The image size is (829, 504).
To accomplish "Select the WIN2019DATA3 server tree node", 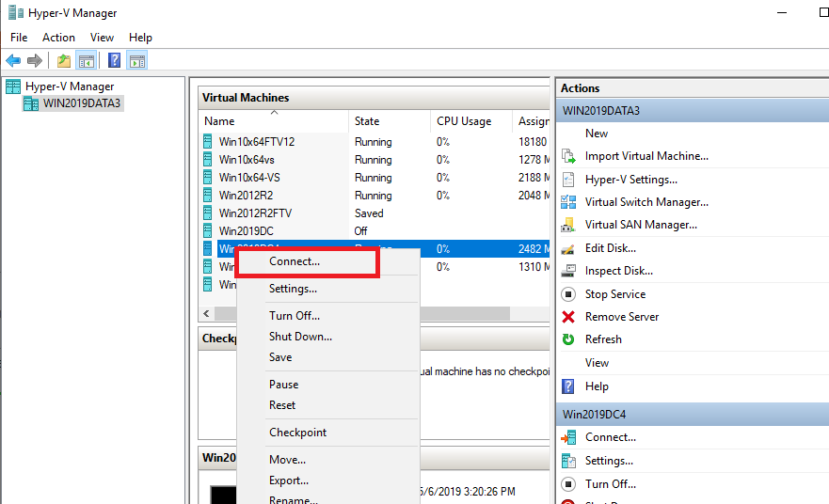I will [82, 103].
